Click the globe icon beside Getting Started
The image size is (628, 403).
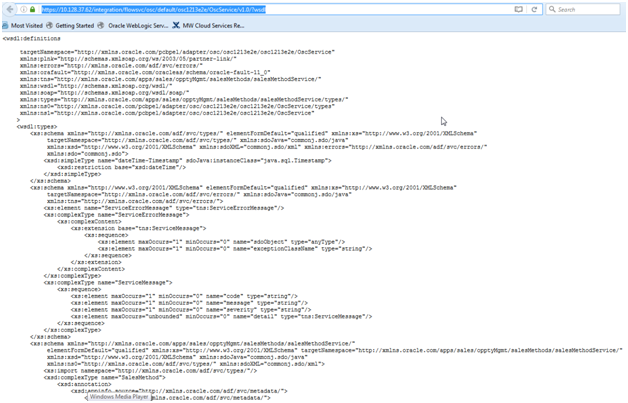coord(49,26)
